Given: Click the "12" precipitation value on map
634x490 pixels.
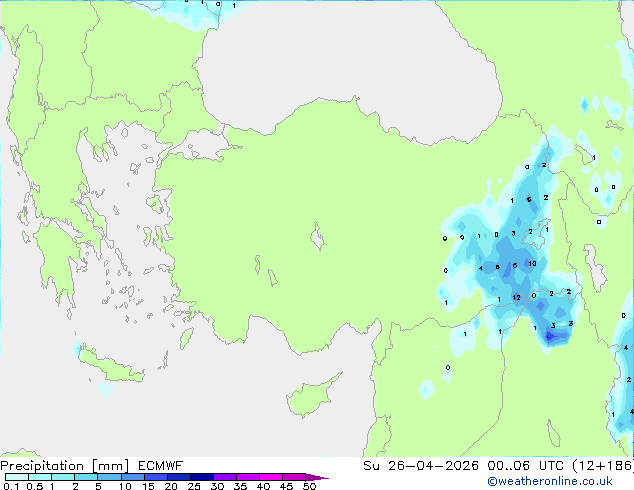Looking at the screenshot, I should 516,298.
